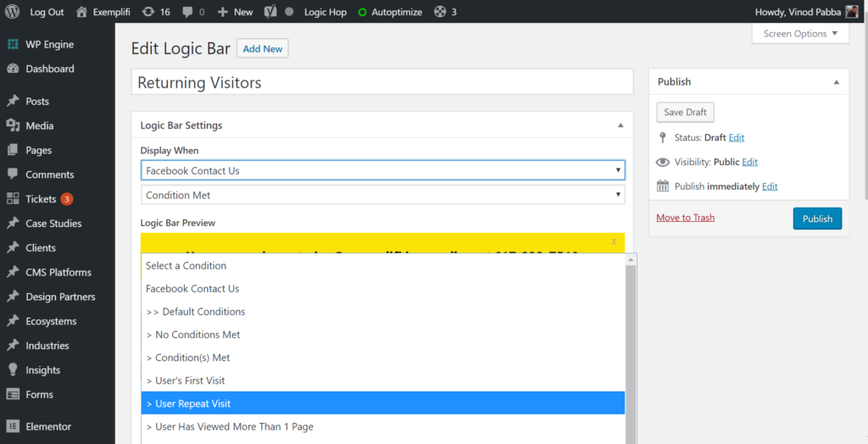The image size is (868, 444).
Task: Open the Screen Options dropdown
Action: click(x=800, y=34)
